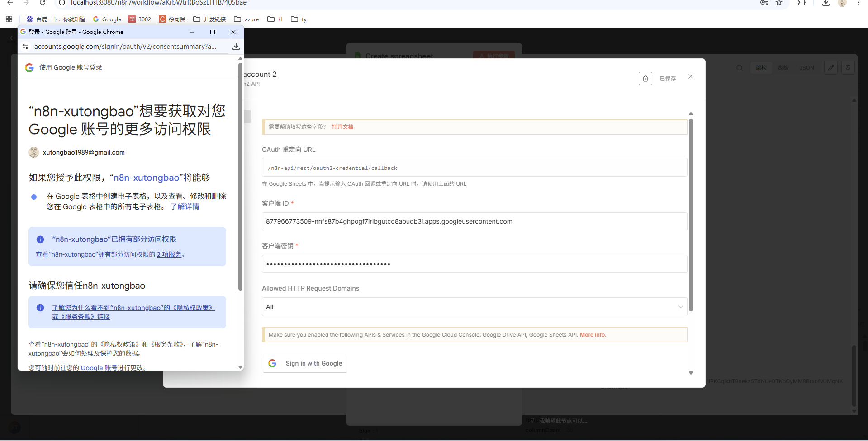Open the ty bookmark folder
The width and height of the screenshot is (868, 441).
(299, 19)
